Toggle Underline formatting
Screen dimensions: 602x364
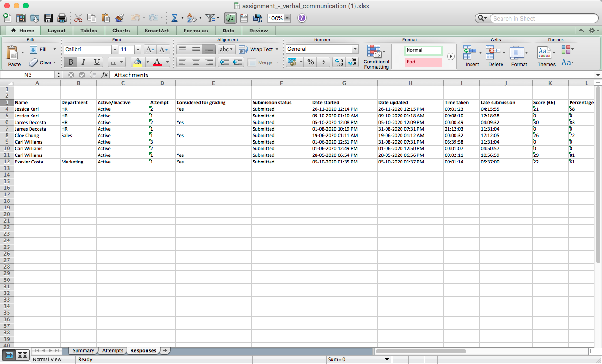tap(97, 62)
